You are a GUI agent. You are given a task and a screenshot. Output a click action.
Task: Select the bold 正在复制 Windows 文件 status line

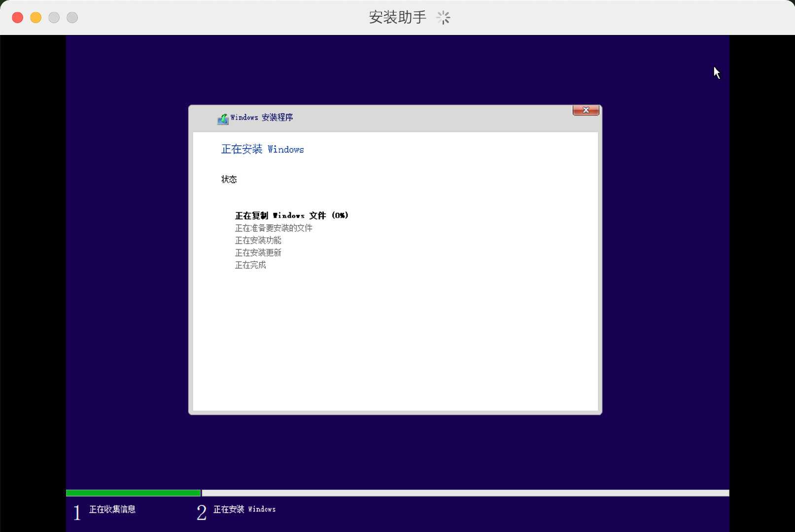(x=292, y=215)
